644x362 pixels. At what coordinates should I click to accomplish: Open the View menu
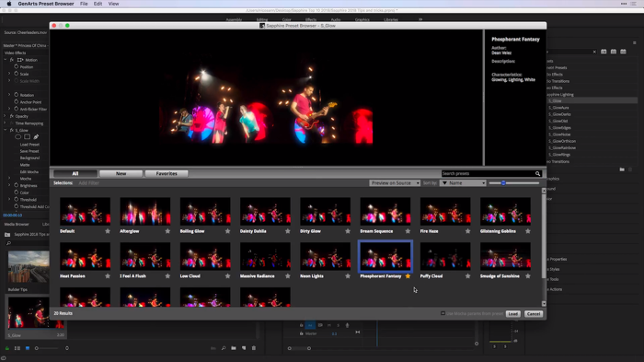[x=113, y=4]
